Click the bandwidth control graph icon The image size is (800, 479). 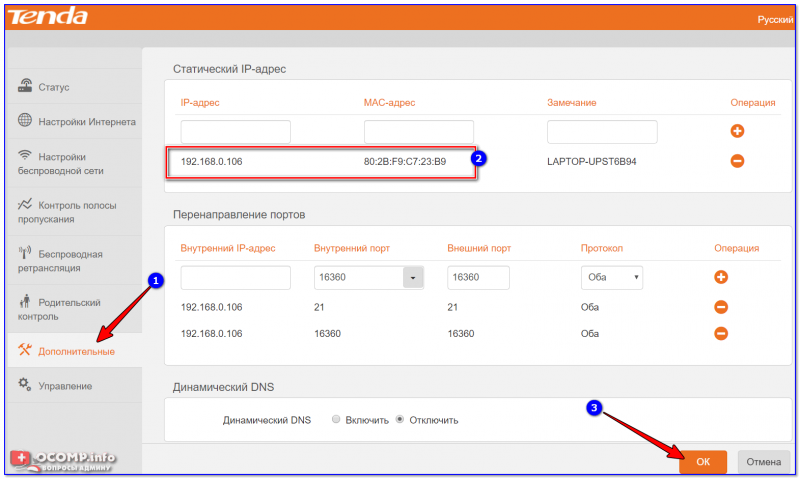24,204
